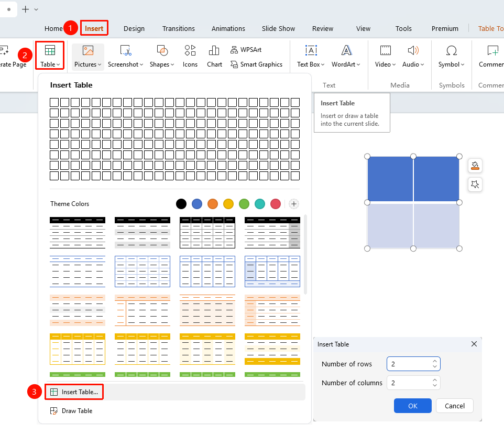Open the Slide Show tab
The width and height of the screenshot is (504, 434).
(x=278, y=29)
